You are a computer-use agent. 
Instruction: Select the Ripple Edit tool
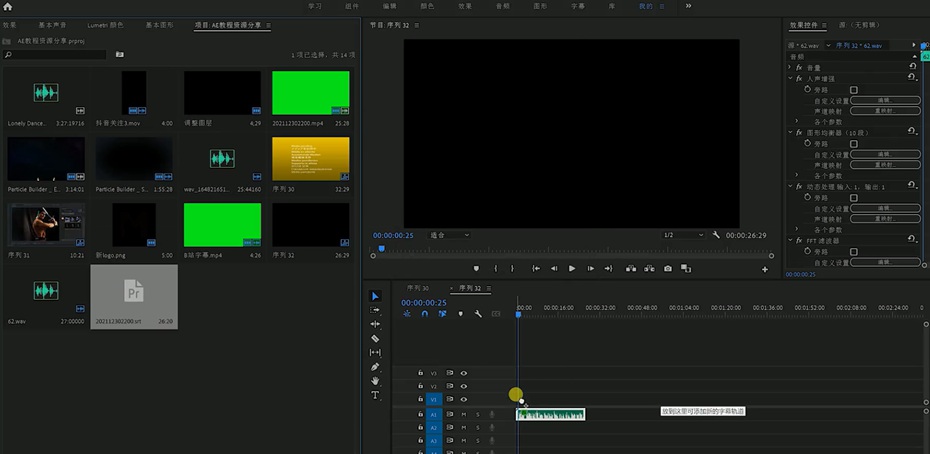(375, 324)
